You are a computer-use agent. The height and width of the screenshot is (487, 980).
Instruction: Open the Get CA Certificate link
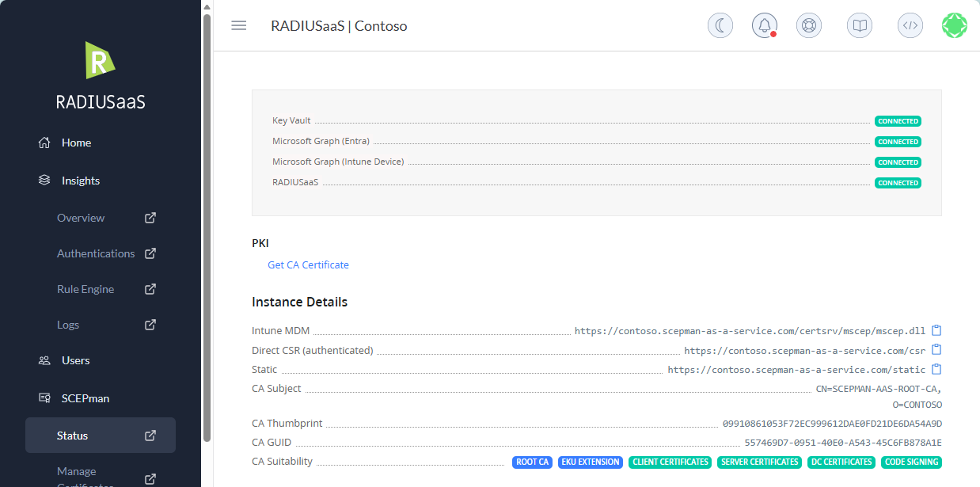tap(308, 264)
